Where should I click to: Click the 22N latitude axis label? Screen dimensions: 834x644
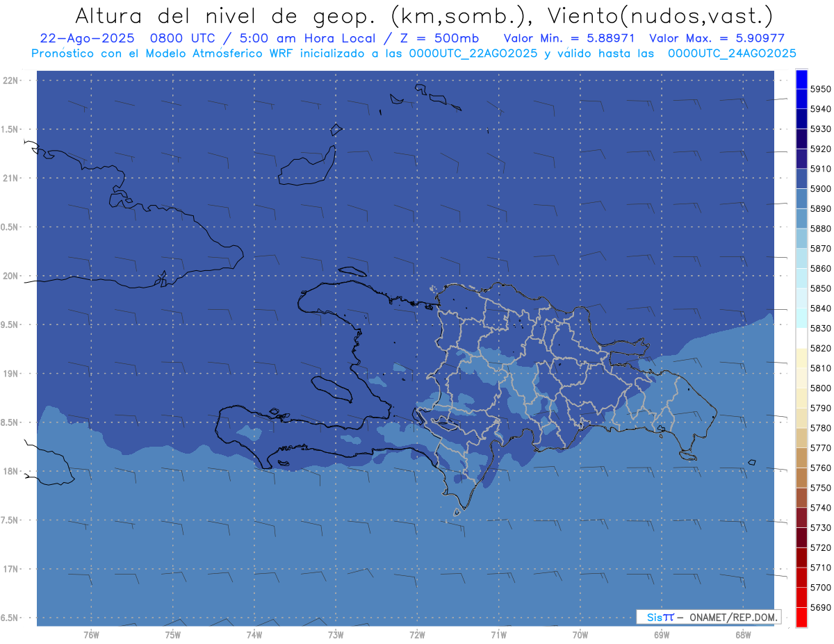[x=11, y=81]
